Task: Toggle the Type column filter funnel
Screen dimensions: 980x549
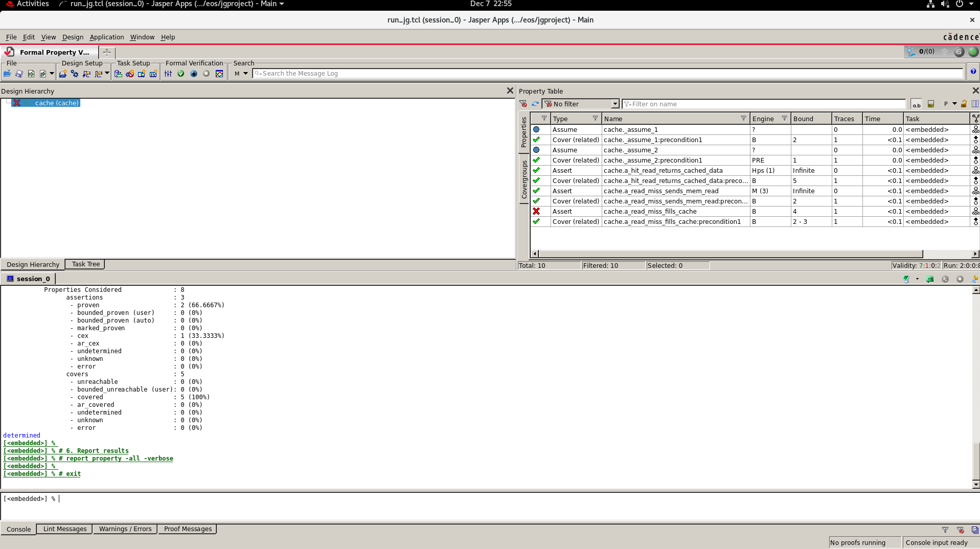Action: (595, 119)
